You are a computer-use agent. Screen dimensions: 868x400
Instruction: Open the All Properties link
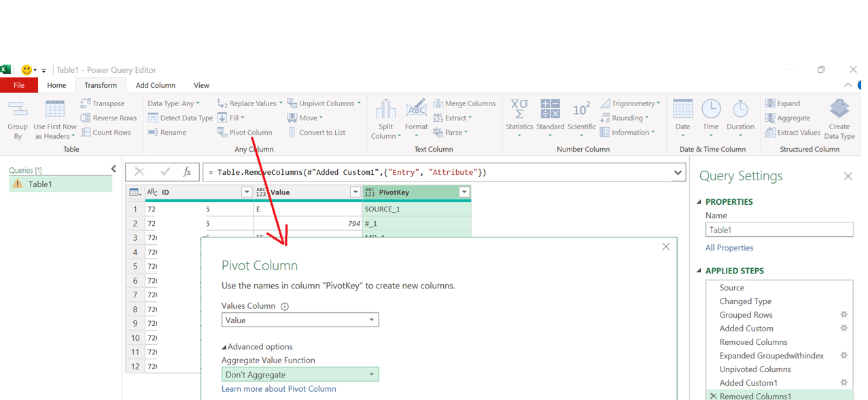tap(729, 248)
